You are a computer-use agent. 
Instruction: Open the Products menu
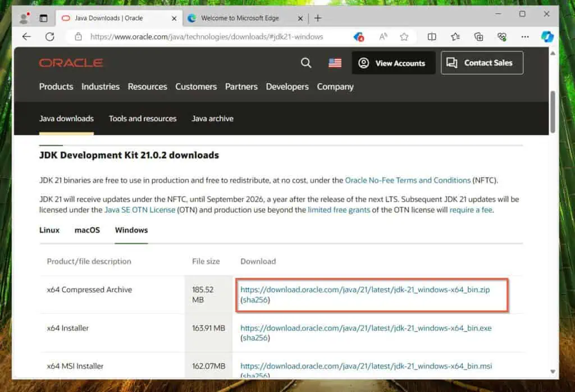tap(56, 87)
